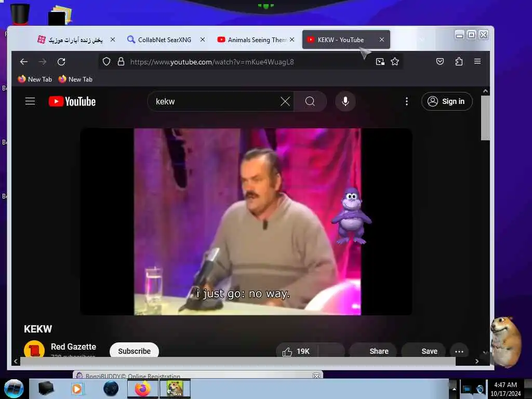Screen dimensions: 532x399
Task: Open the media player taskbar icon
Action: [77, 389]
